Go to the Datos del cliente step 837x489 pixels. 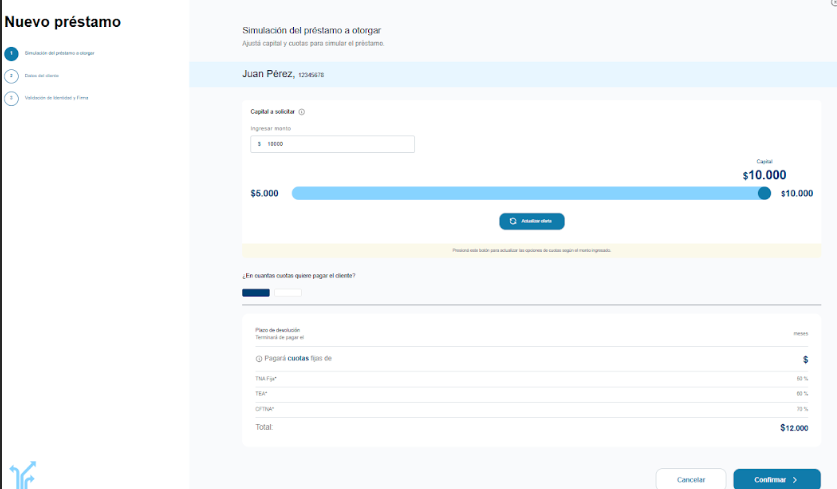point(43,76)
